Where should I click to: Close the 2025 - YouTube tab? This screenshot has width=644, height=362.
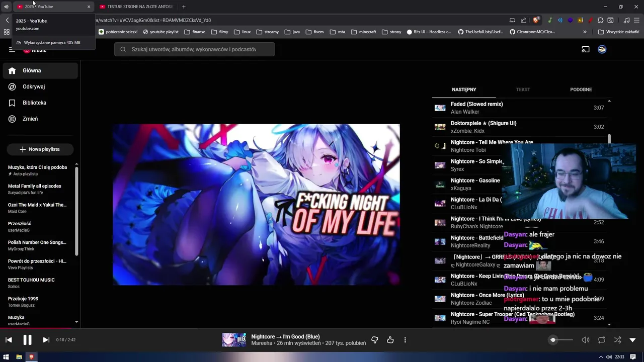click(x=89, y=7)
